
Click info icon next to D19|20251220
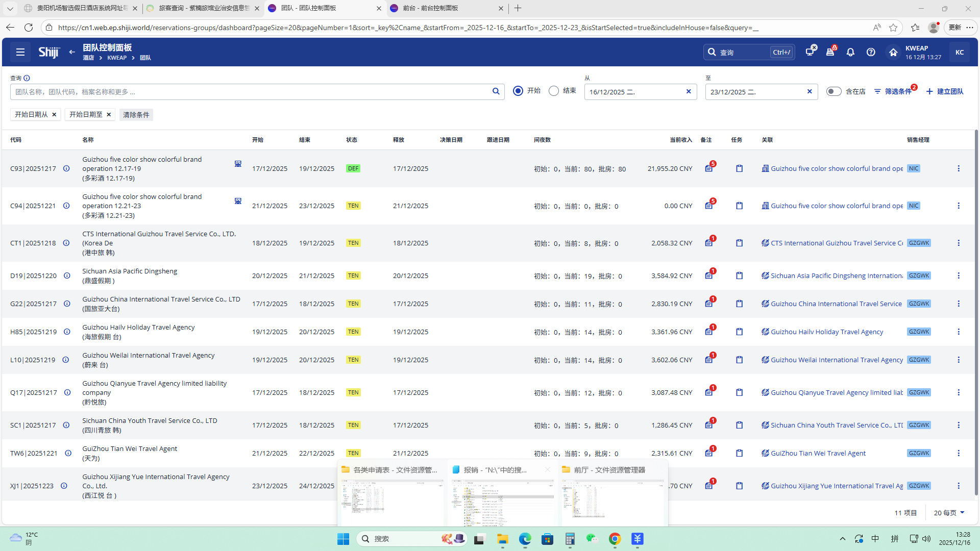click(67, 276)
